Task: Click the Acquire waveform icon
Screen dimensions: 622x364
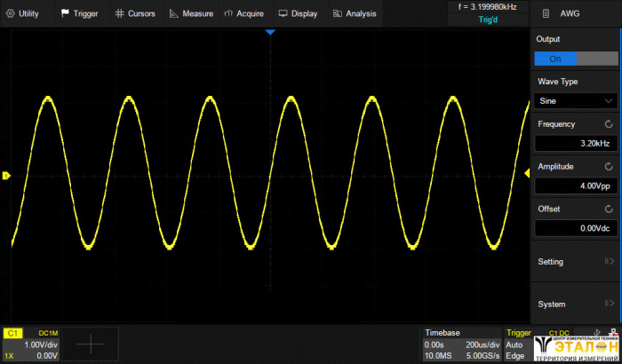Action: (x=229, y=13)
